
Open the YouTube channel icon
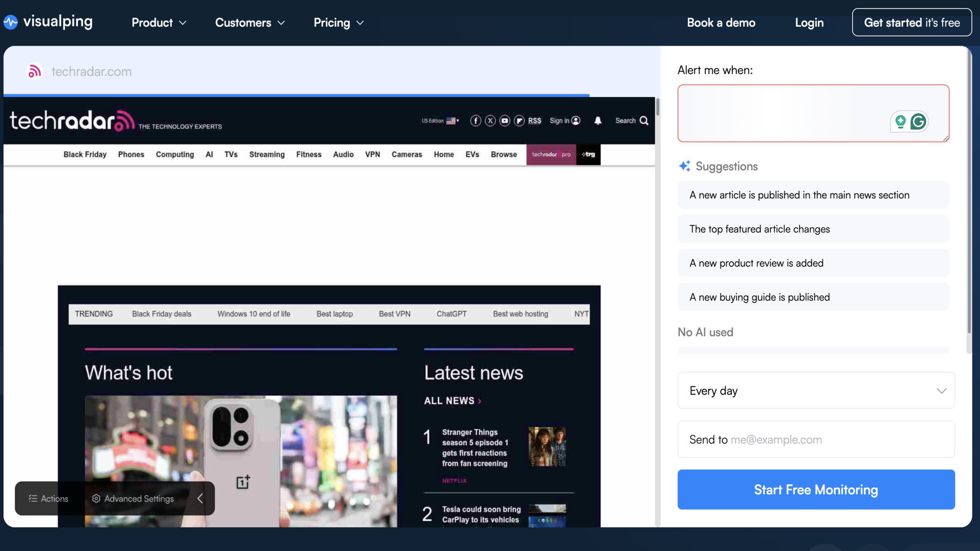click(x=505, y=121)
